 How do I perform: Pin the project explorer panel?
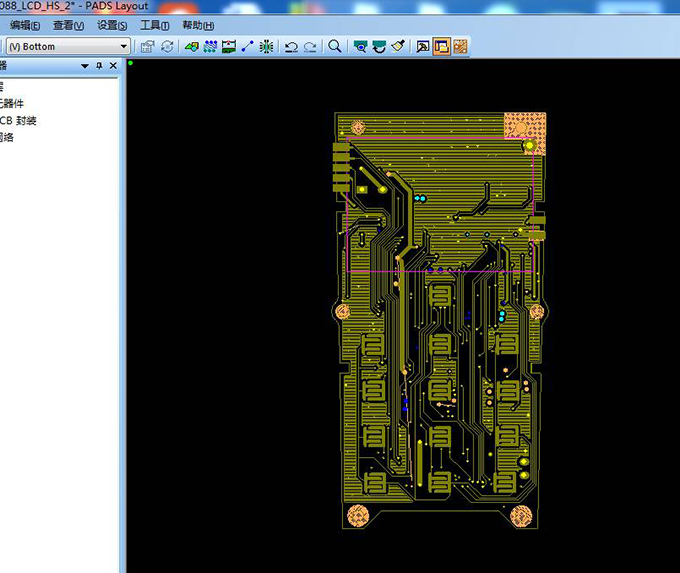pos(99,65)
